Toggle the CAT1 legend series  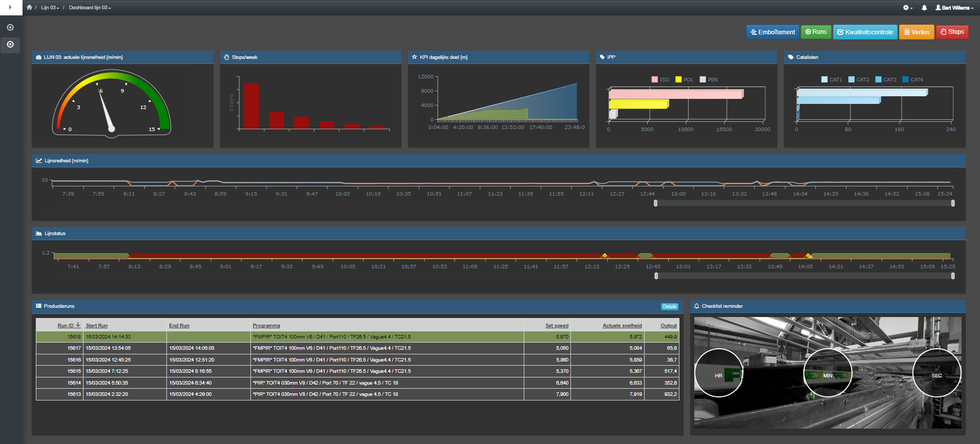point(832,79)
